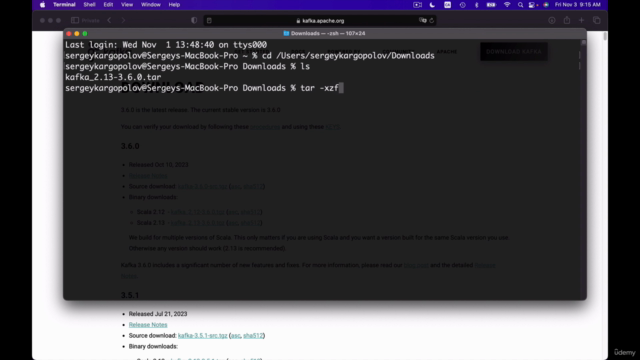Open a new Safari tab with plus
The width and height of the screenshot is (640, 360).
(x=581, y=20)
